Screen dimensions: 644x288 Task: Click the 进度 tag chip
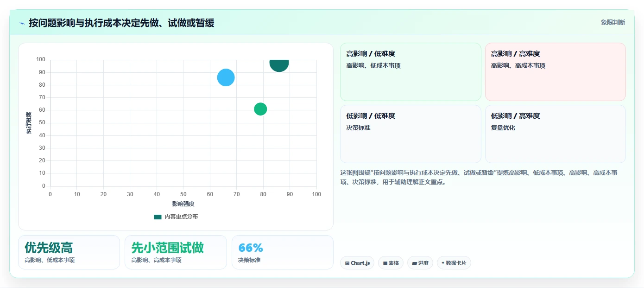(420, 263)
